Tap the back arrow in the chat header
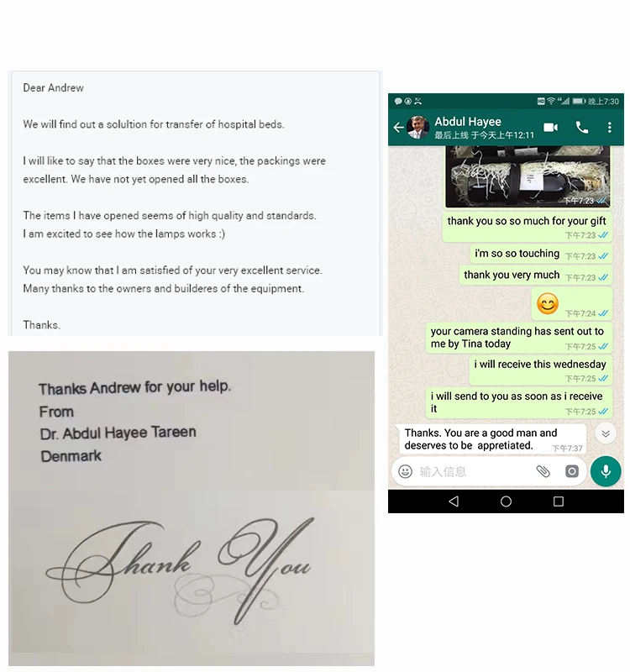This screenshot has height=672, width=630. [x=398, y=128]
